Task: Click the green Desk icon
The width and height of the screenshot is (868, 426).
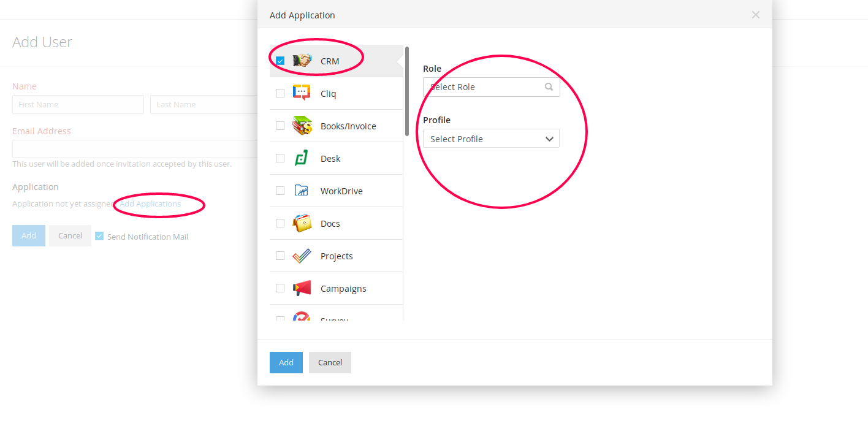Action: (x=301, y=158)
